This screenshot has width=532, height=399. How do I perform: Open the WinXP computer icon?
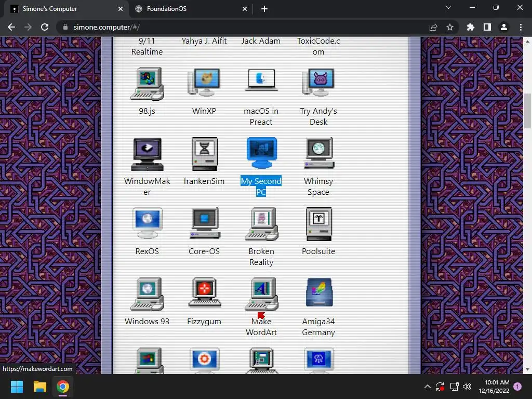click(x=204, y=83)
